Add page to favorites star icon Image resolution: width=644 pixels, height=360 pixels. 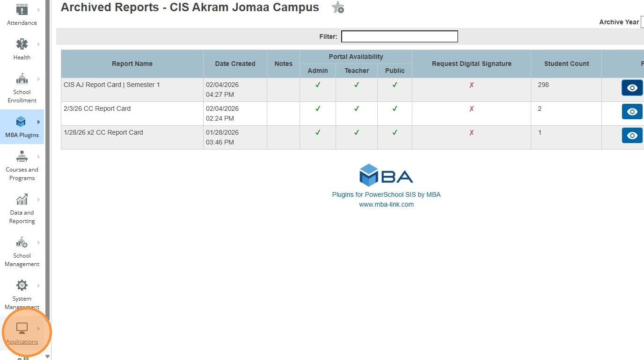click(x=337, y=7)
